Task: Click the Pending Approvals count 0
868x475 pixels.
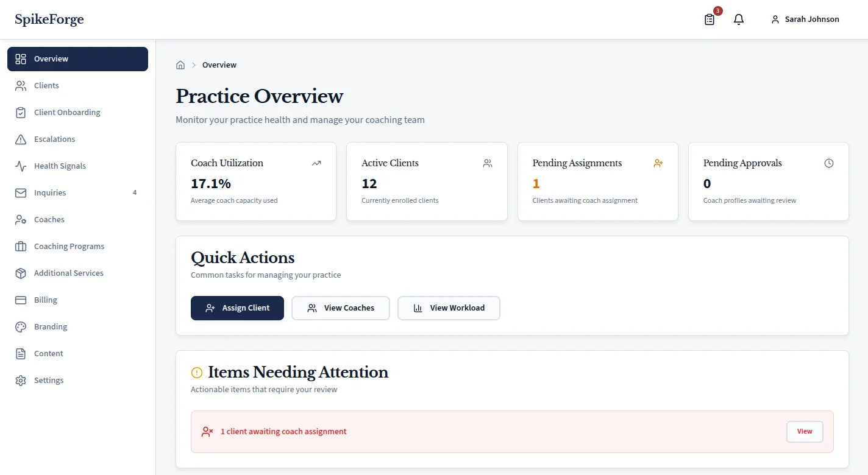Action: tap(707, 184)
